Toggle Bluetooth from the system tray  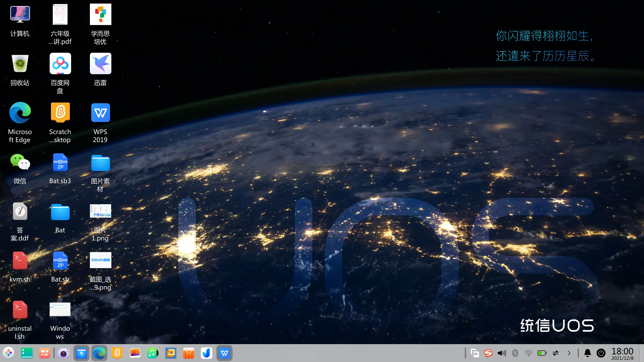tap(515, 353)
